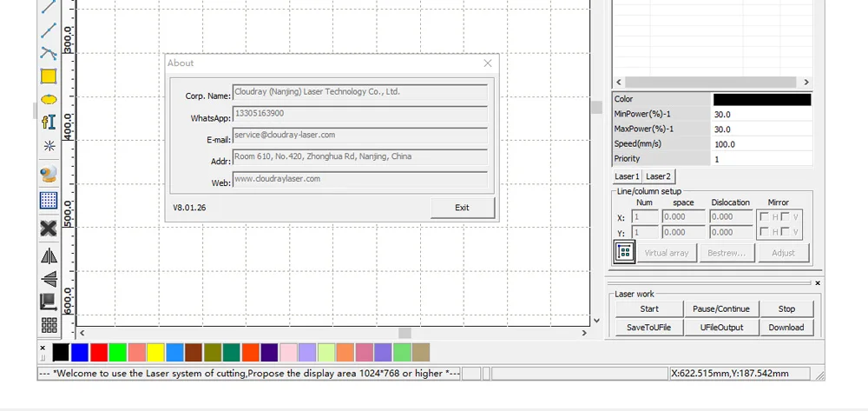
Task: Pick the brown palette swatch
Action: pos(194,353)
